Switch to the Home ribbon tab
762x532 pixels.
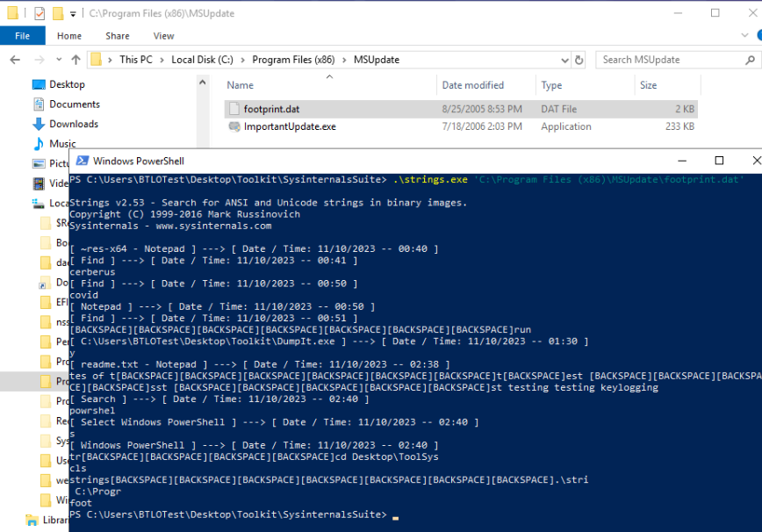(69, 36)
